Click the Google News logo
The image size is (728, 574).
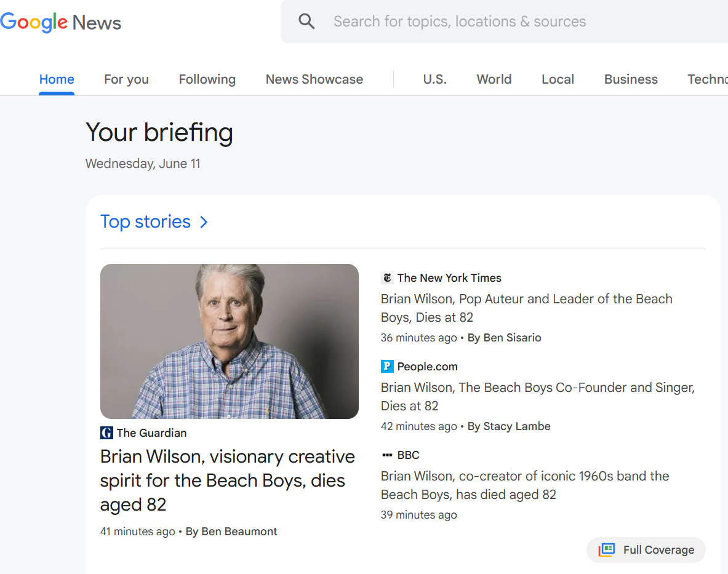[60, 22]
